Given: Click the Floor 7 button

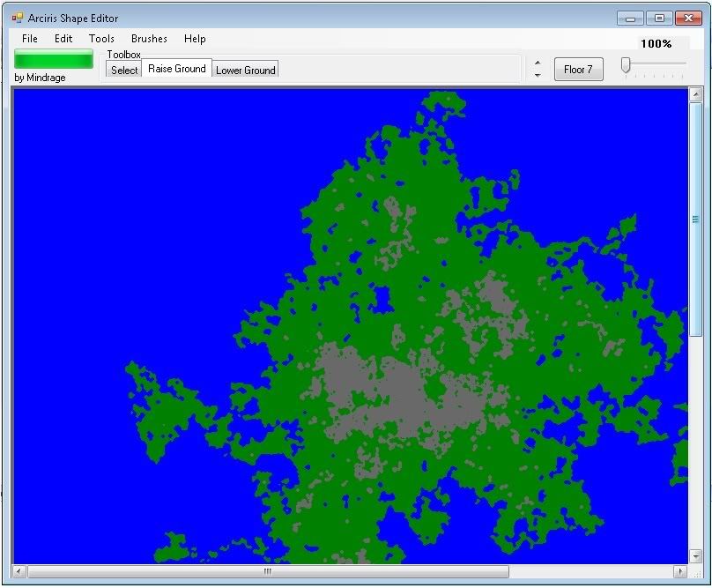Looking at the screenshot, I should tap(578, 70).
